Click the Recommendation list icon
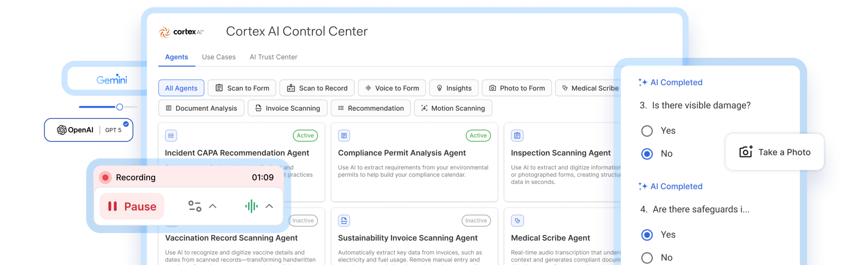The image size is (868, 265). [341, 108]
